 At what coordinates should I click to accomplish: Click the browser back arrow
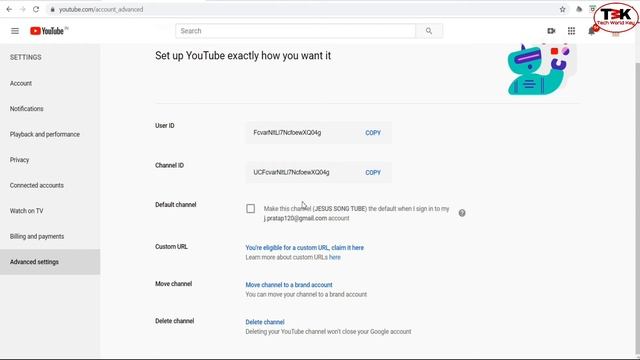pos(9,9)
